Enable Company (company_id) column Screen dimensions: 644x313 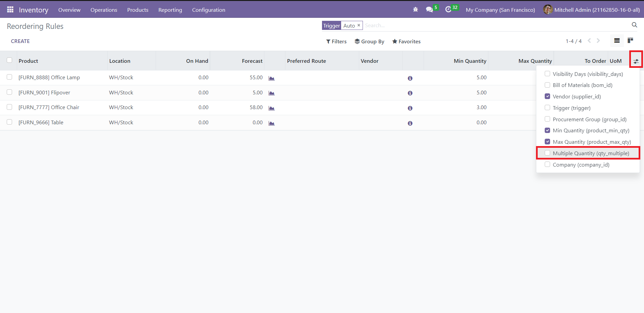(x=547, y=165)
